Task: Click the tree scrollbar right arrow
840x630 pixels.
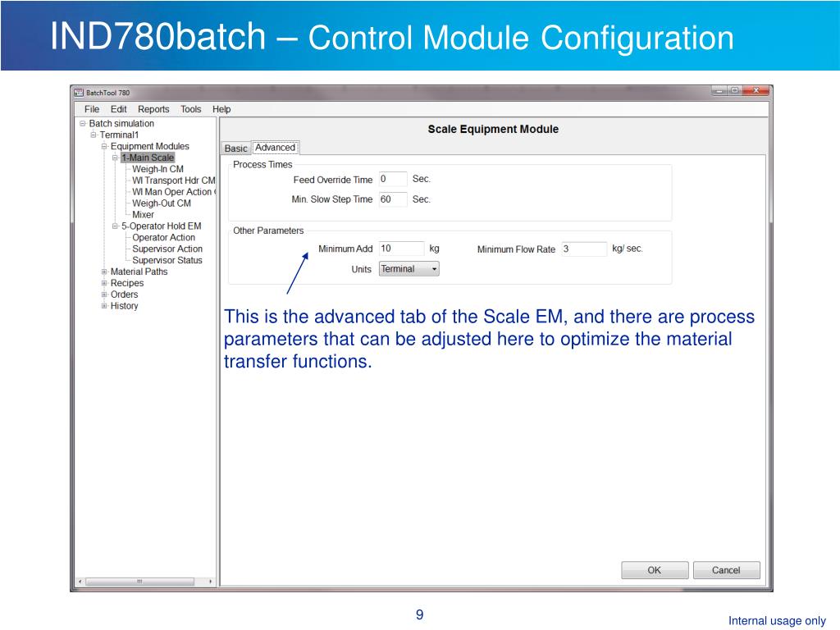Action: [211, 582]
